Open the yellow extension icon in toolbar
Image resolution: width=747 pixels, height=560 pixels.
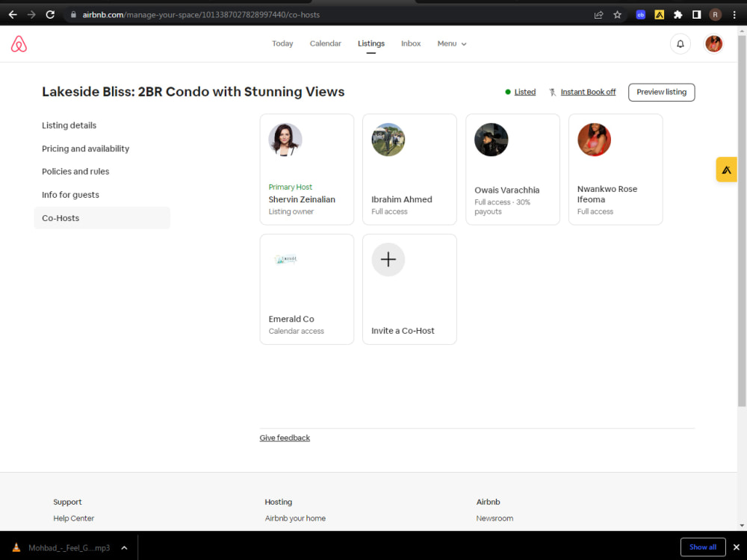(x=660, y=15)
